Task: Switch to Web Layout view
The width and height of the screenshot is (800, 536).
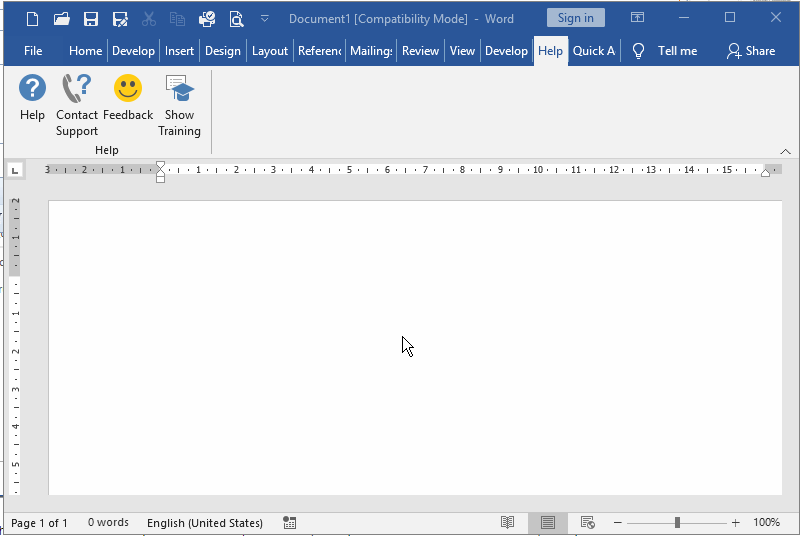Action: pyautogui.click(x=588, y=522)
